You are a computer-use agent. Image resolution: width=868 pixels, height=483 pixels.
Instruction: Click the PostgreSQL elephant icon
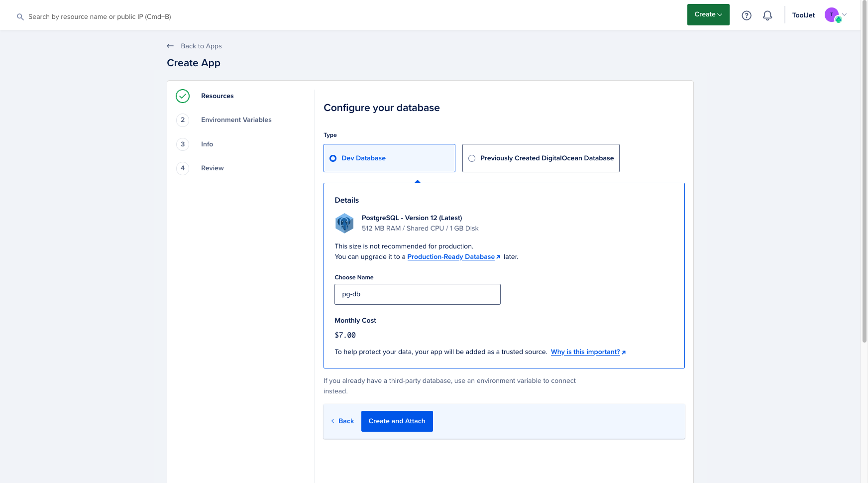pyautogui.click(x=344, y=223)
